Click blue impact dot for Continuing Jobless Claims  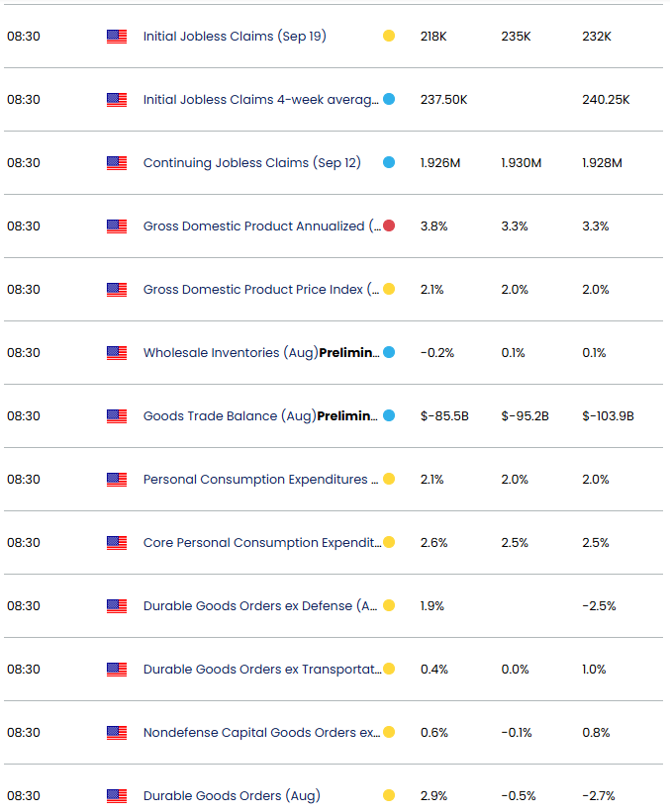(389, 163)
